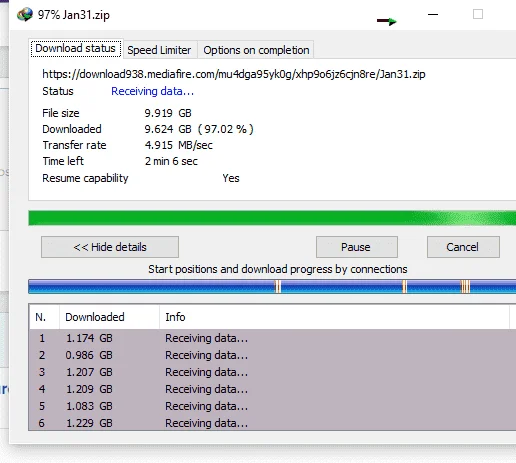This screenshot has height=463, width=516.
Task: Click the downloaded value 9.624 GB
Action: pyautogui.click(x=168, y=129)
